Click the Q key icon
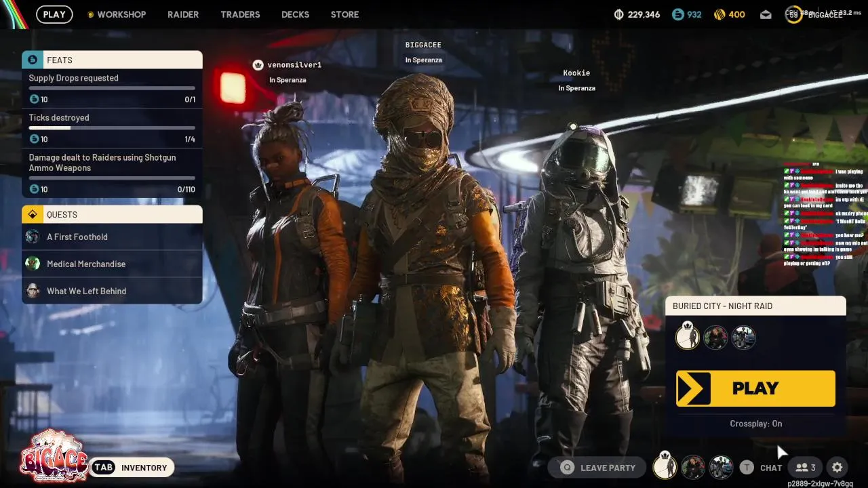Image resolution: width=868 pixels, height=488 pixels. 567,468
